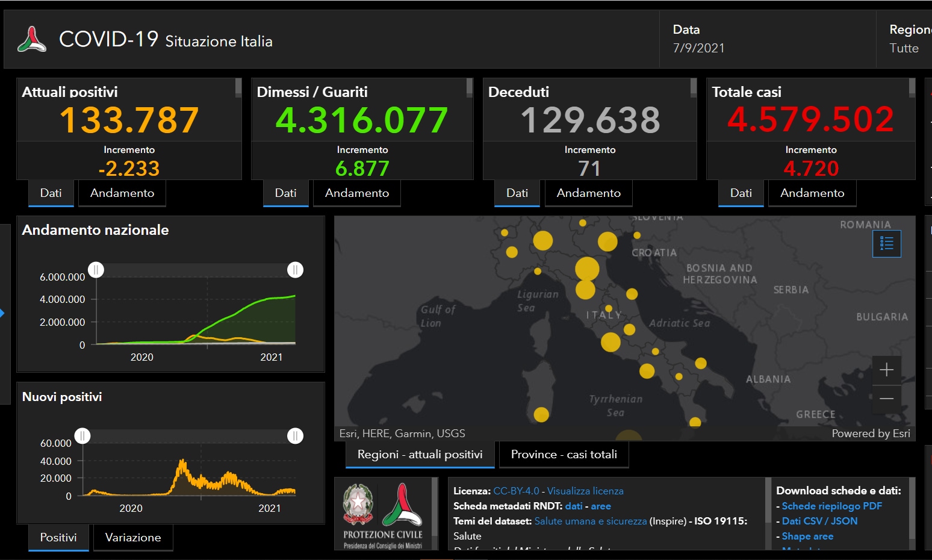
Task: Expand the left side panel arrow
Action: tap(2, 313)
